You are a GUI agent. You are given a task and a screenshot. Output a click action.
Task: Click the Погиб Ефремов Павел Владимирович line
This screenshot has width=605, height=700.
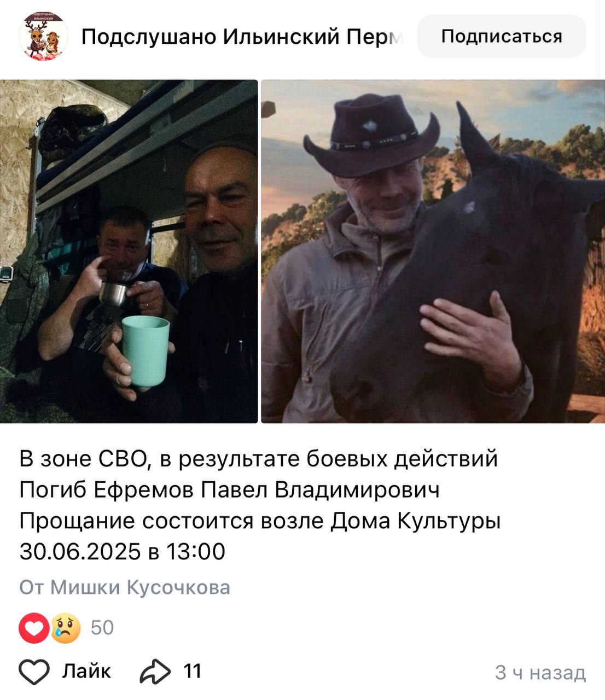click(230, 490)
